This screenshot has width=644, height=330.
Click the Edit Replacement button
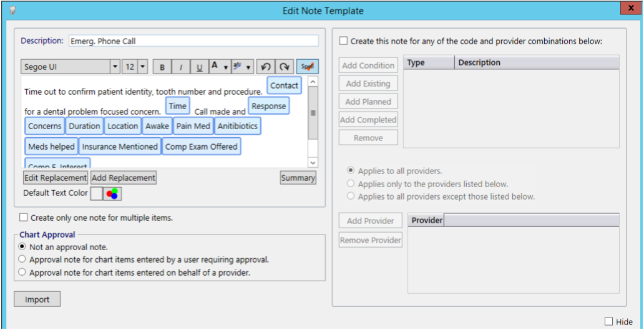pyautogui.click(x=56, y=178)
